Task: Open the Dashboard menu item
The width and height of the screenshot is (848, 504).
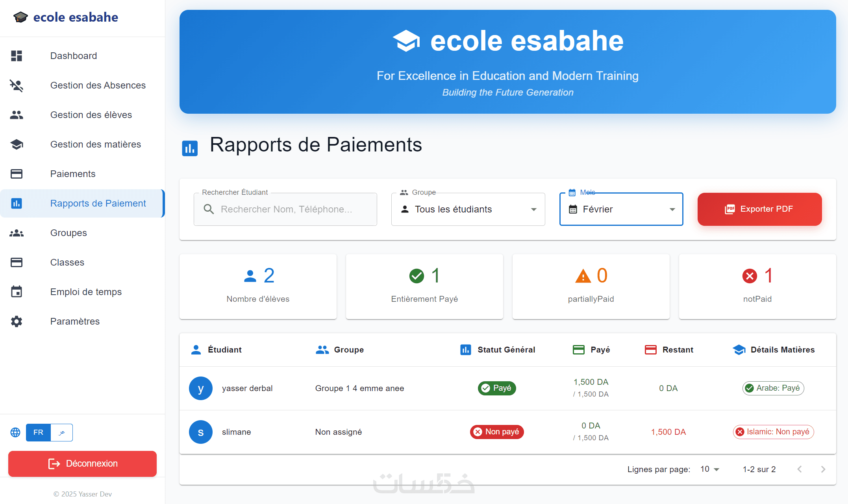Action: point(74,56)
